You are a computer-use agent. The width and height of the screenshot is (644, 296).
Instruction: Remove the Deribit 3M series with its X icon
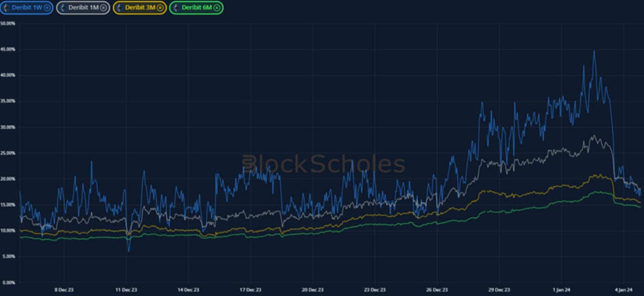point(160,8)
